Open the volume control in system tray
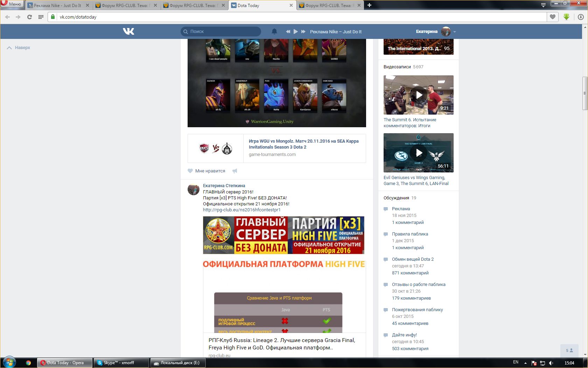The width and height of the screenshot is (588, 368). [551, 363]
